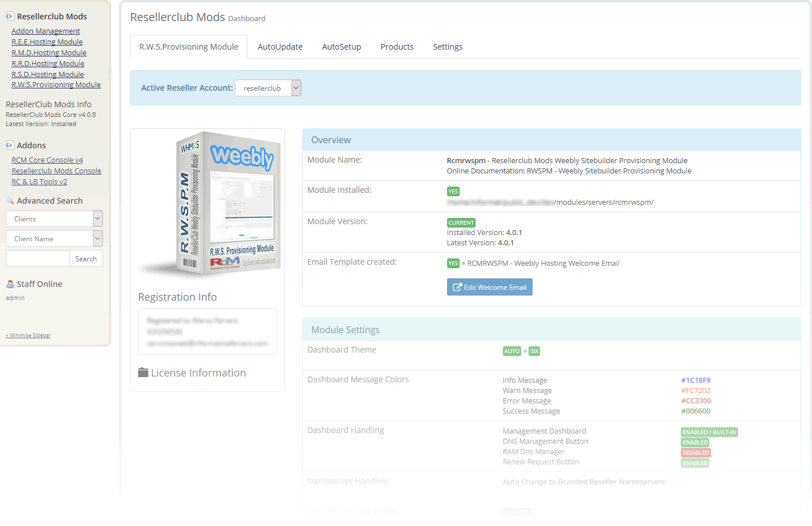Viewport: 812px width, 526px height.
Task: Click the AUTO dashboard theme badge
Action: pyautogui.click(x=512, y=351)
